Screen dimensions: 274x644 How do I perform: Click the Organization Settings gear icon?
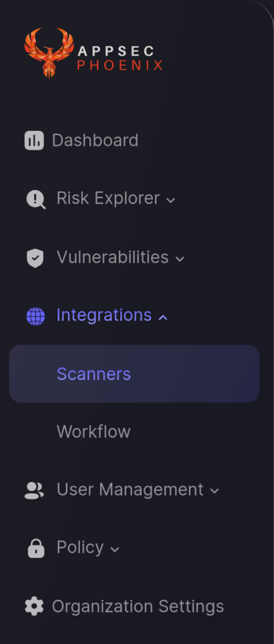[x=34, y=606]
